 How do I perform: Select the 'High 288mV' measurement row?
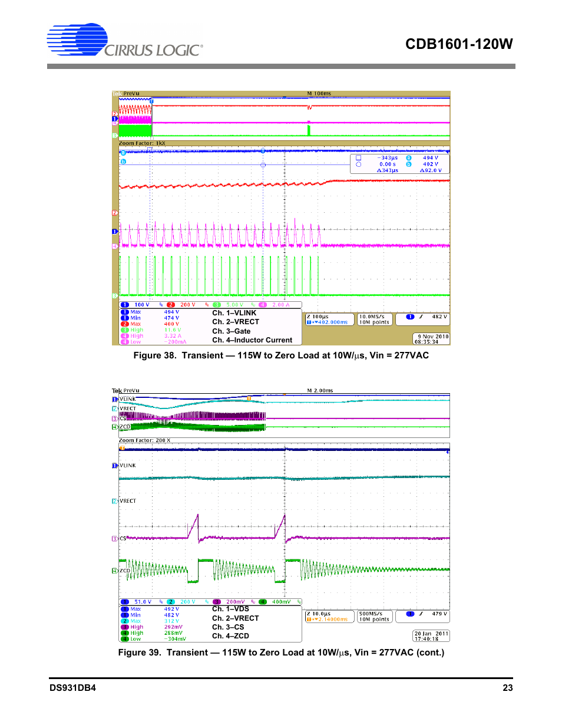point(152,633)
